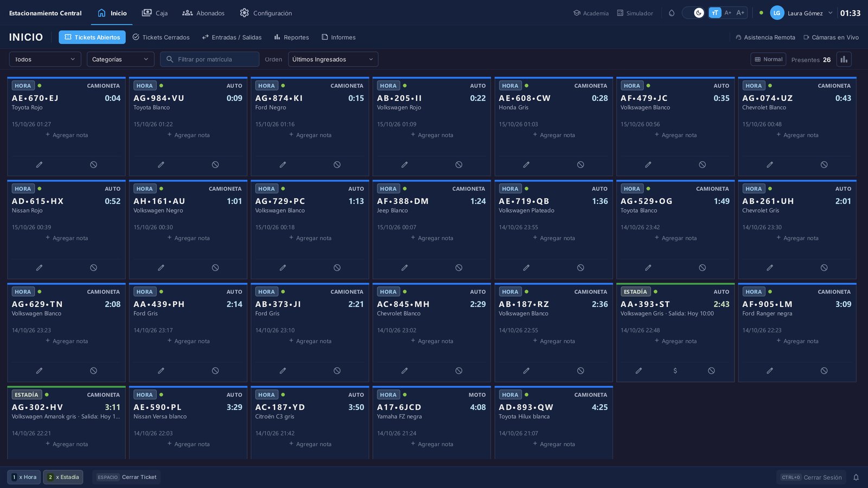Click Asistencia Remota link

click(x=765, y=37)
